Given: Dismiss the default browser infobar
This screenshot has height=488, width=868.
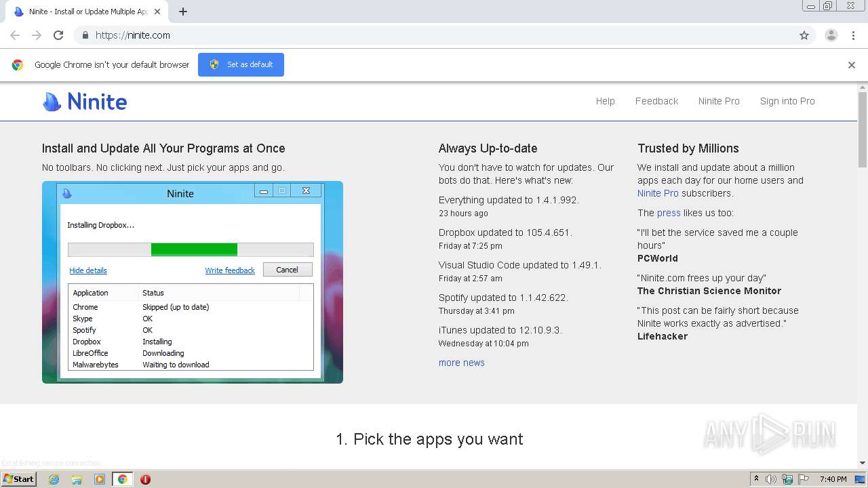Looking at the screenshot, I should (852, 65).
